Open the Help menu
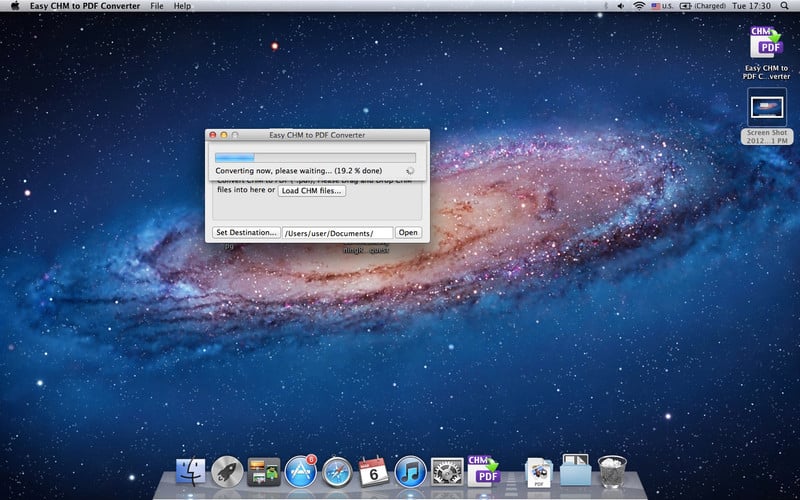Image resolution: width=800 pixels, height=500 pixels. pos(182,6)
